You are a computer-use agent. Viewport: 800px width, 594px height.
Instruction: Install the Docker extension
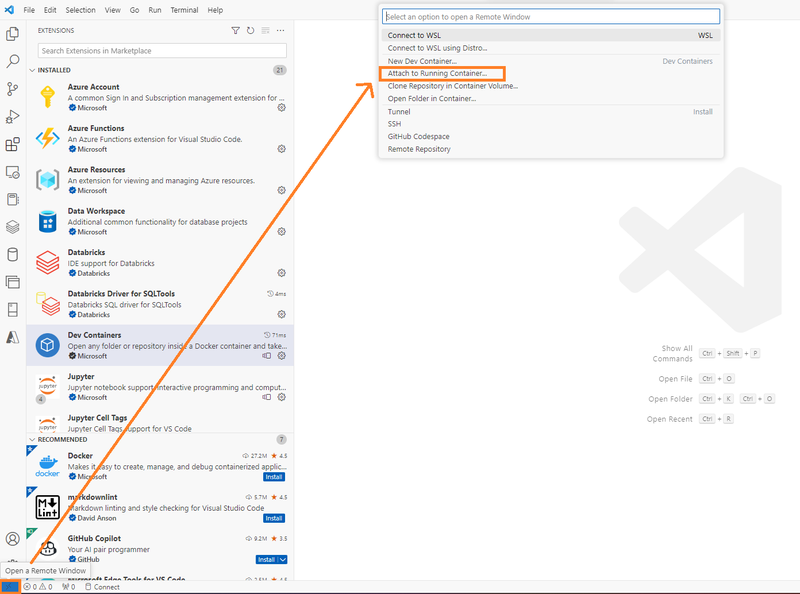274,477
